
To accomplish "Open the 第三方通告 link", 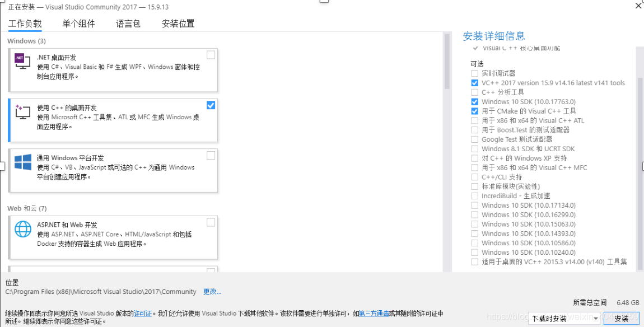I will click(374, 314).
